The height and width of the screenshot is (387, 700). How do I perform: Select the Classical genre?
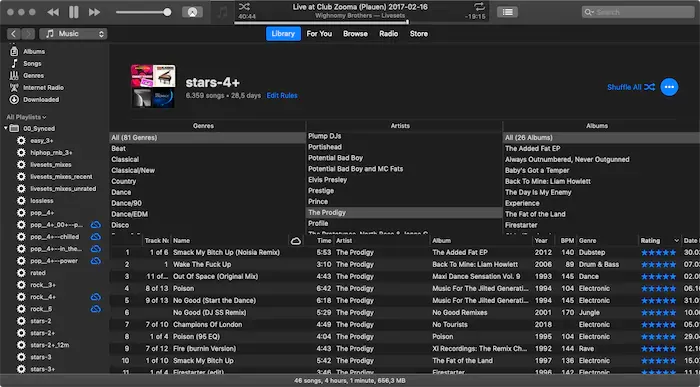(125, 159)
